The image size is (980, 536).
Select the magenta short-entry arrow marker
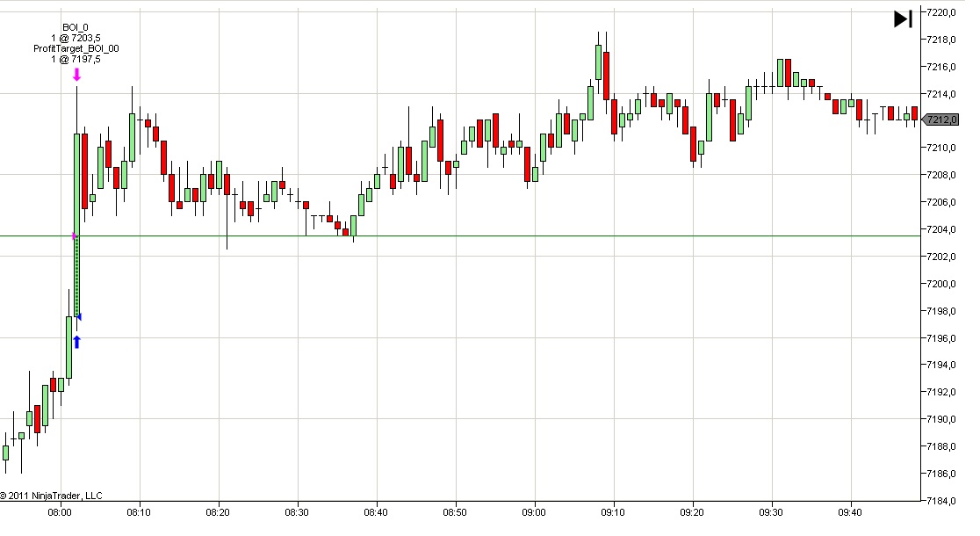[77, 75]
